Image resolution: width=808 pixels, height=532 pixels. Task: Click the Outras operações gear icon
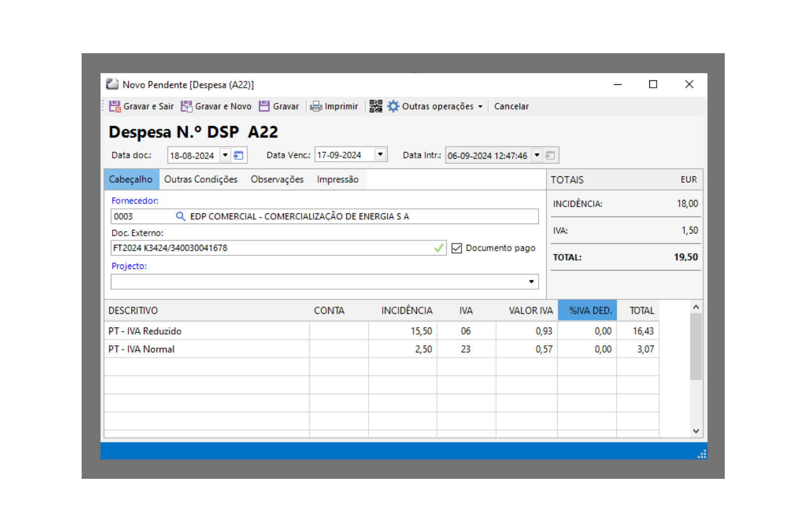click(393, 106)
